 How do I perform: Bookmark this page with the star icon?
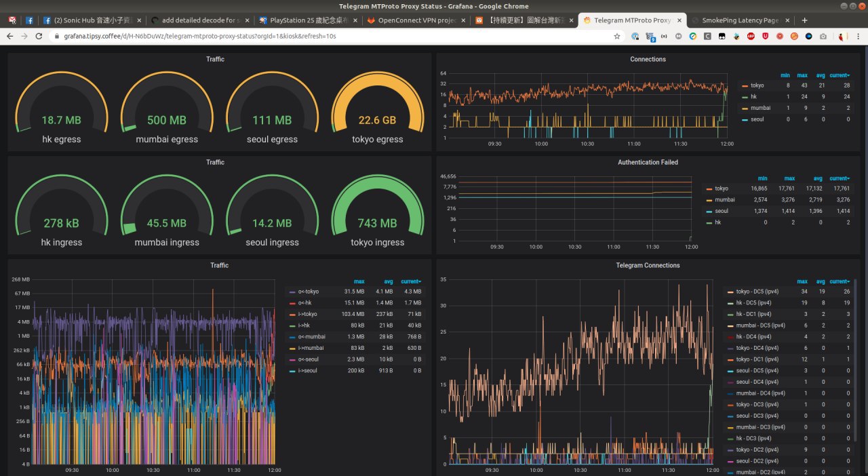(617, 36)
